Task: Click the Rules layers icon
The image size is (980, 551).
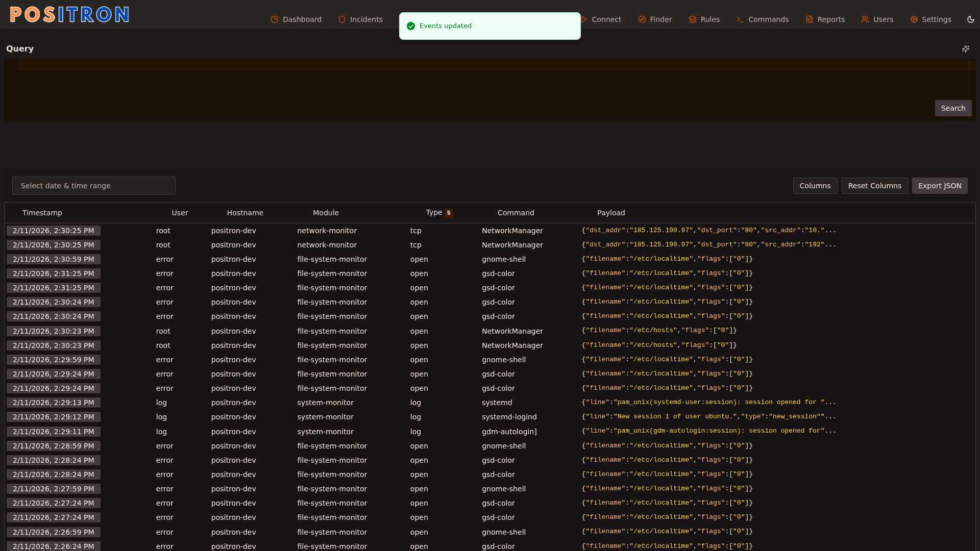Action: pos(693,19)
